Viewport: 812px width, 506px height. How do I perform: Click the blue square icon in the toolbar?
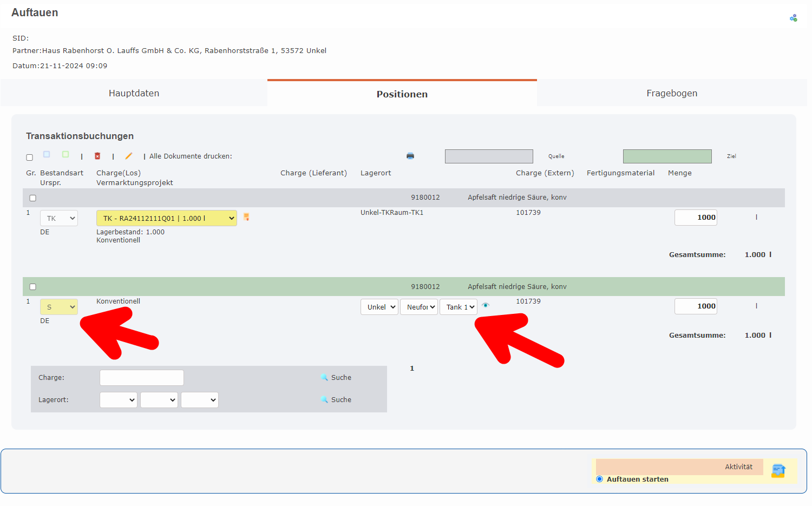pos(47,154)
